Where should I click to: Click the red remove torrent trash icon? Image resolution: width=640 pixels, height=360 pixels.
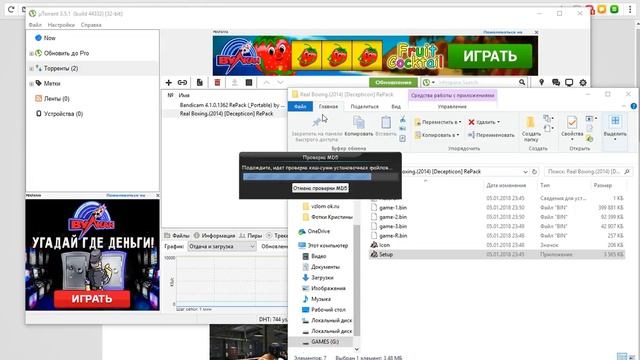click(217, 82)
